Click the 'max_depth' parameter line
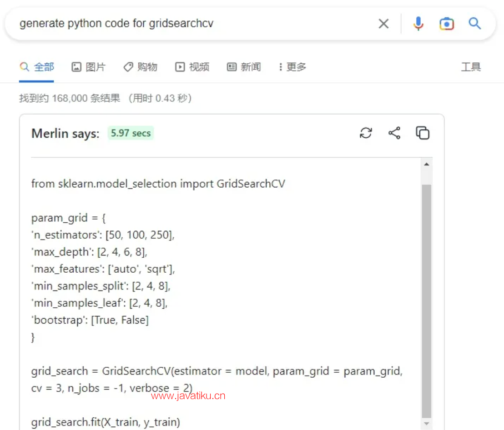The width and height of the screenshot is (504, 430). click(89, 252)
